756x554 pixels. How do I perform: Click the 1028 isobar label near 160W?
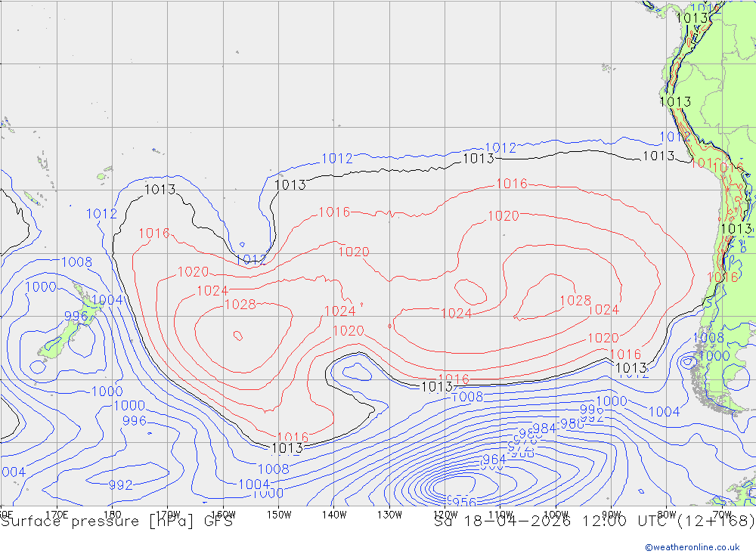(x=240, y=305)
